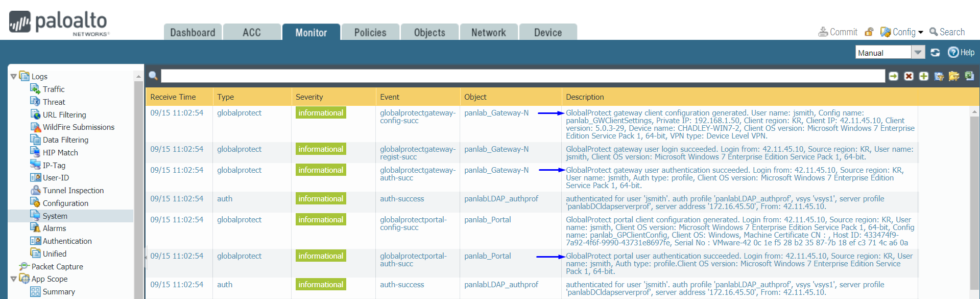Switch to the ACC tab
The width and height of the screenshot is (980, 299).
(252, 32)
